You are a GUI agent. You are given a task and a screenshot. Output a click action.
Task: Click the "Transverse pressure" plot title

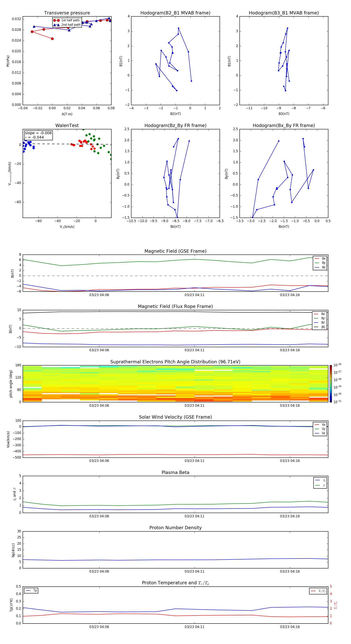click(x=67, y=13)
